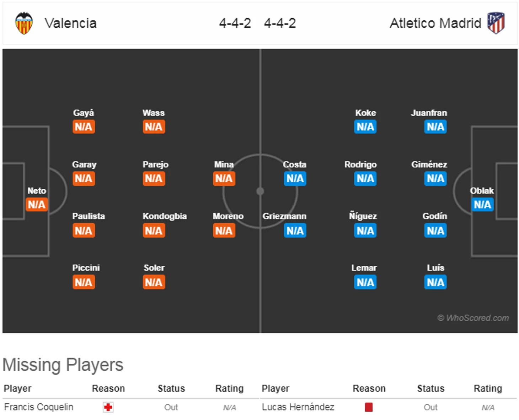This screenshot has height=420, width=519.
Task: Click the Gayá player name on pitch
Action: tap(84, 113)
